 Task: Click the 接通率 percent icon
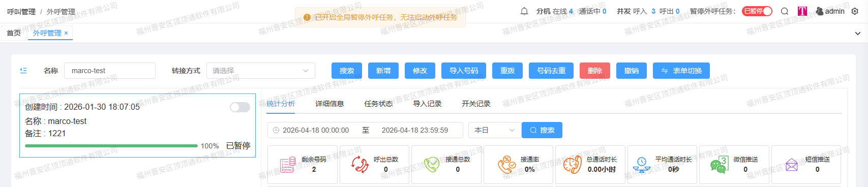(x=506, y=165)
